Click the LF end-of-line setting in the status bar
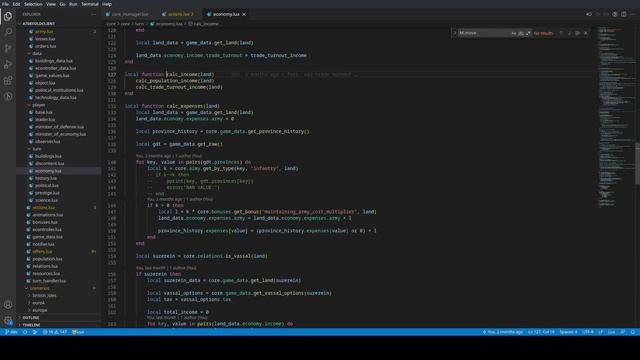This screenshot has width=640, height=360. (x=600, y=332)
